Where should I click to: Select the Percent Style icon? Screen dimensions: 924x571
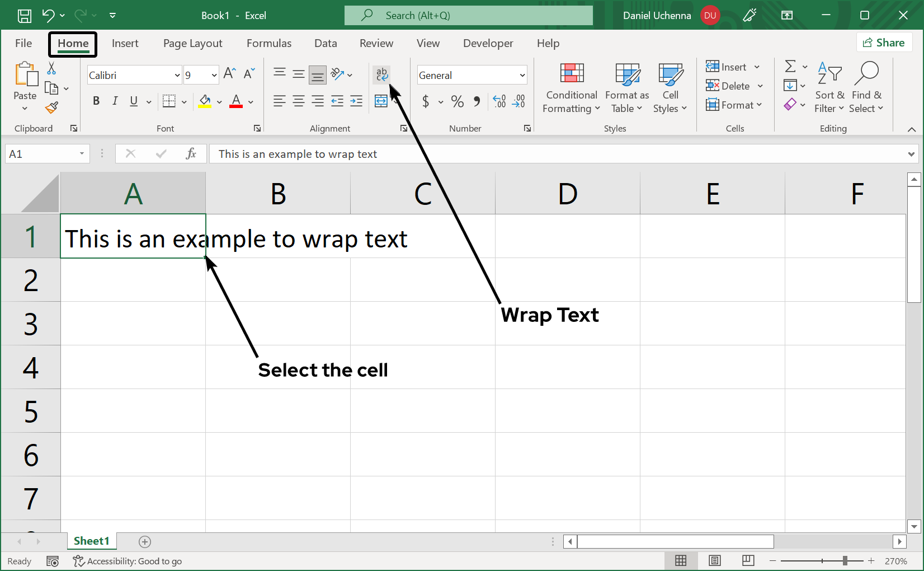pos(457,101)
